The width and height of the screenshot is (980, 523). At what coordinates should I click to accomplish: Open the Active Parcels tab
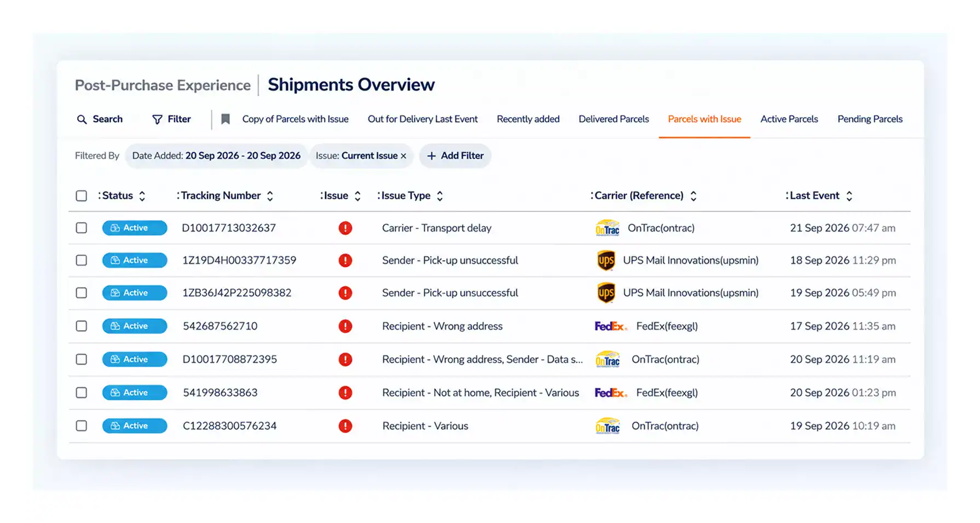(789, 119)
